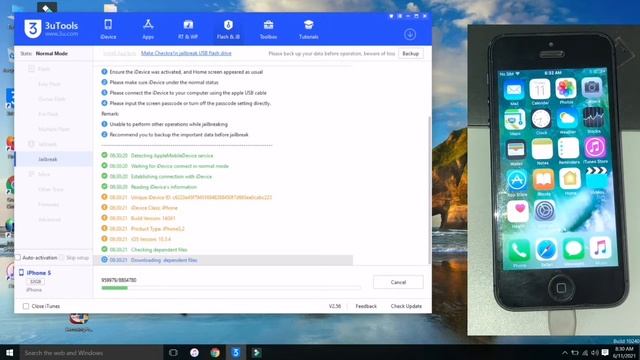Click the 'Build Version' log line
The image size is (640, 360).
[x=138, y=218]
